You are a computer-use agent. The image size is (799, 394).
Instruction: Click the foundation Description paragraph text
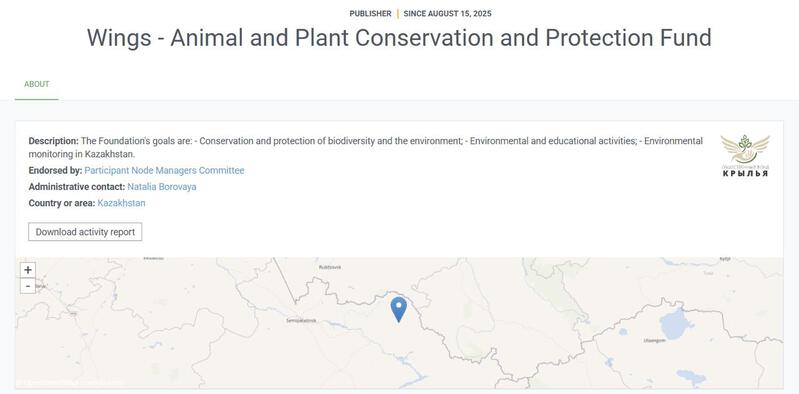365,147
